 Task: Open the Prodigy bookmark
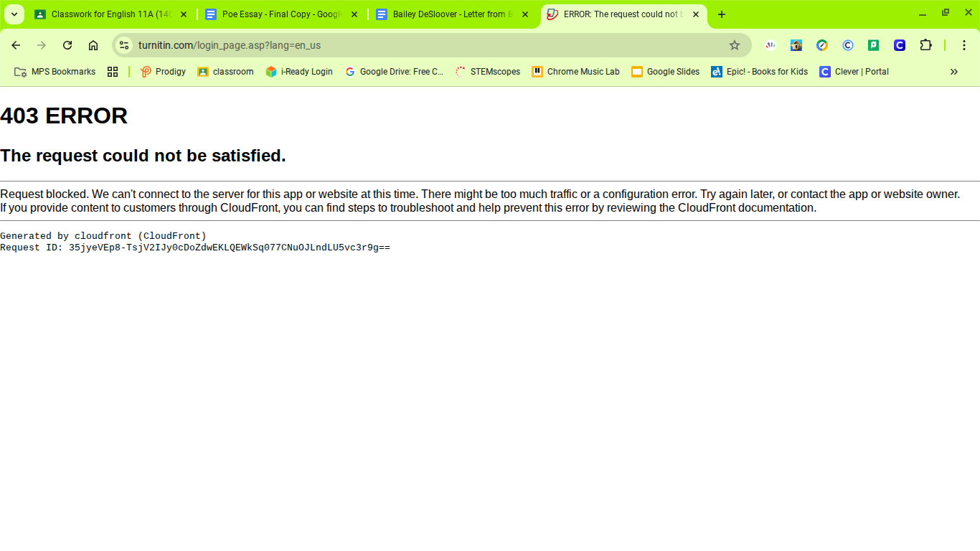(163, 72)
